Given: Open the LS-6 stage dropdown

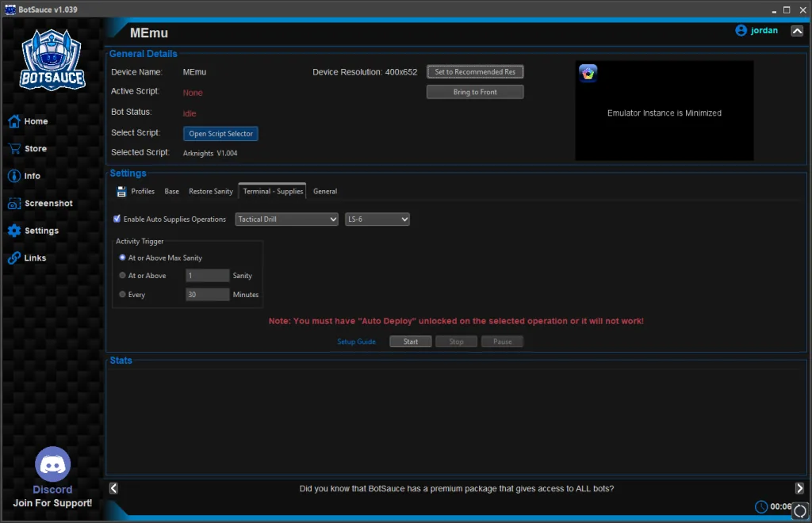Looking at the screenshot, I should click(x=377, y=220).
